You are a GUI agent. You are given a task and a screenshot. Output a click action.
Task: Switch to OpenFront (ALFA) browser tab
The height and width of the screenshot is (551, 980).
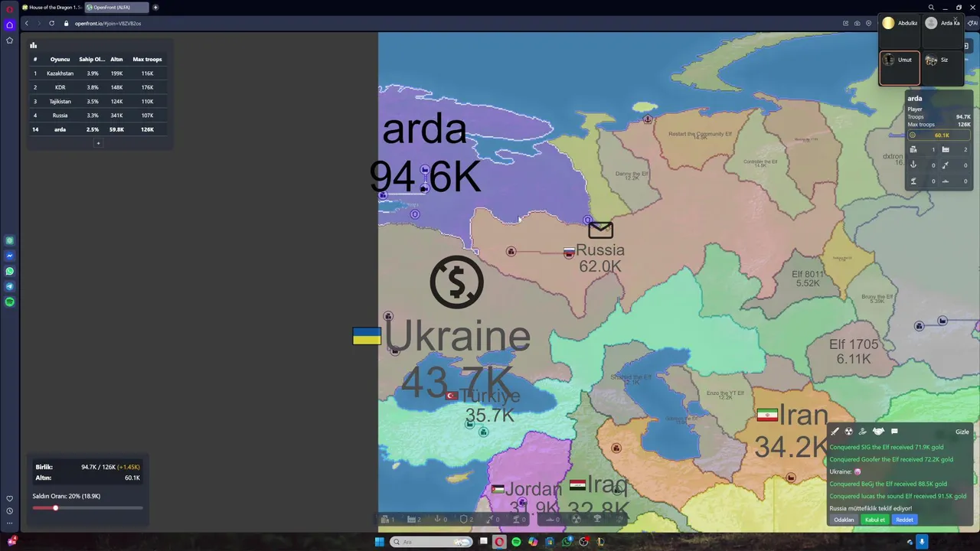click(116, 8)
